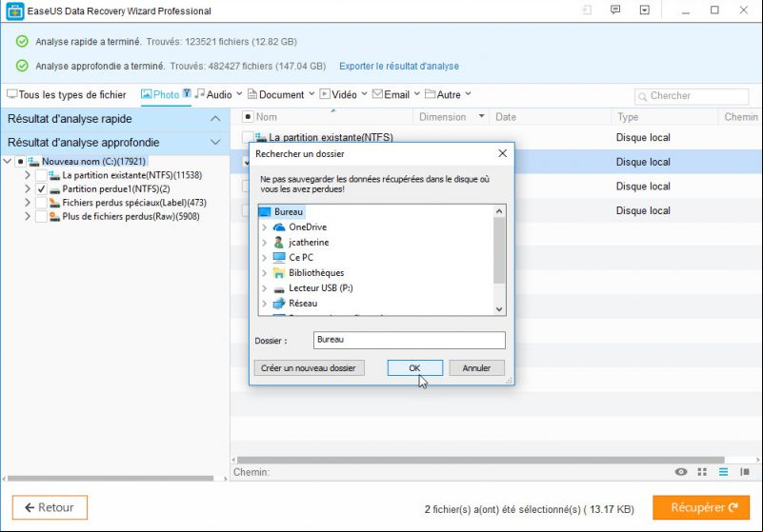This screenshot has width=763, height=532.
Task: Click the Nouveau nom (C:) drive icon
Action: (33, 161)
